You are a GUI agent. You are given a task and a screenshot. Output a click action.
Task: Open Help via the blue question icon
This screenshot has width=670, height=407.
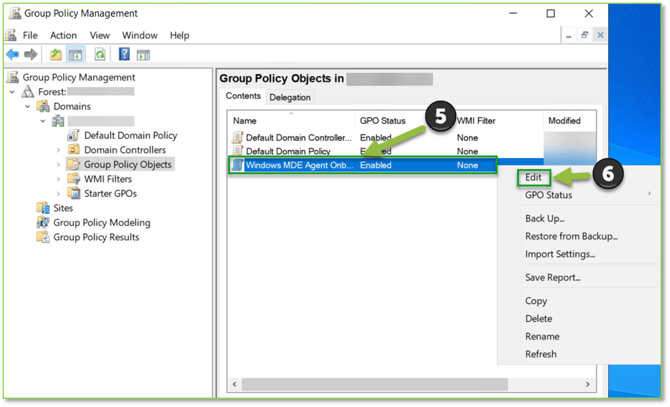(x=125, y=54)
